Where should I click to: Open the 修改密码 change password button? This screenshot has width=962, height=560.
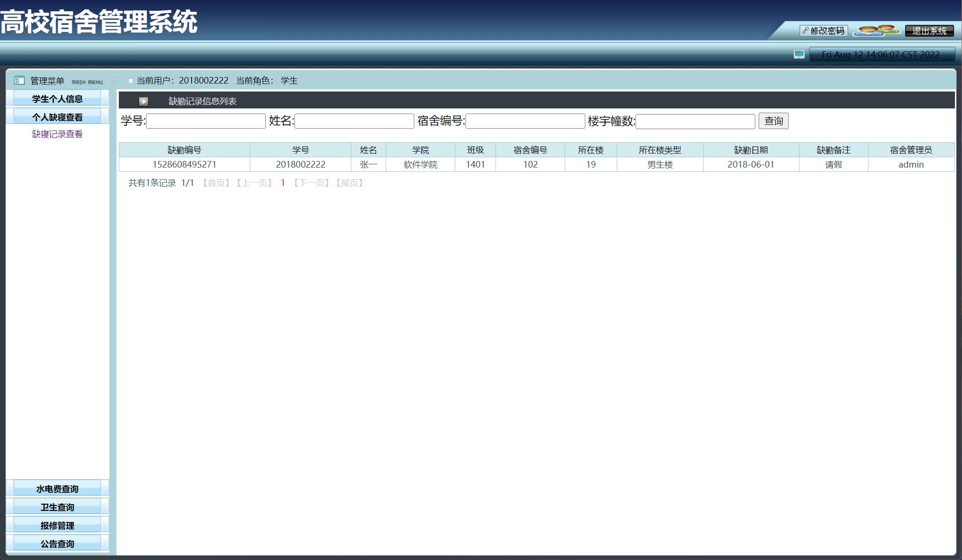(x=823, y=31)
